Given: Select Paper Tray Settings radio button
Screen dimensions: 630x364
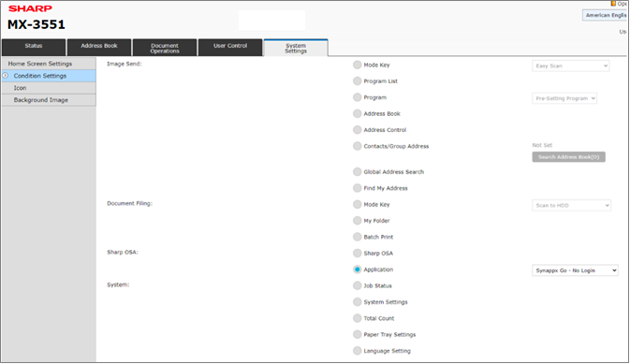Looking at the screenshot, I should pos(358,335).
